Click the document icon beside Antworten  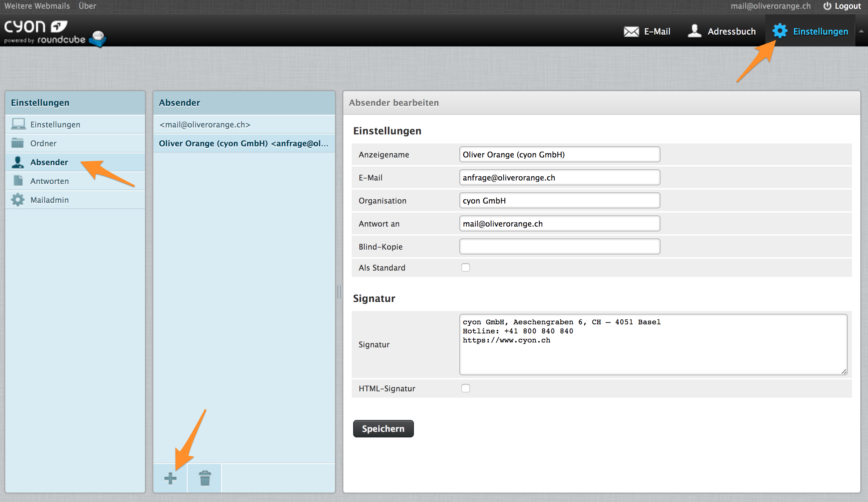(18, 180)
